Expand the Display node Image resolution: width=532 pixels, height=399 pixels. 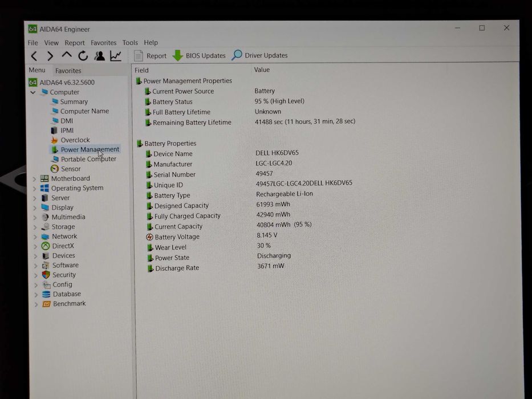pyautogui.click(x=35, y=207)
